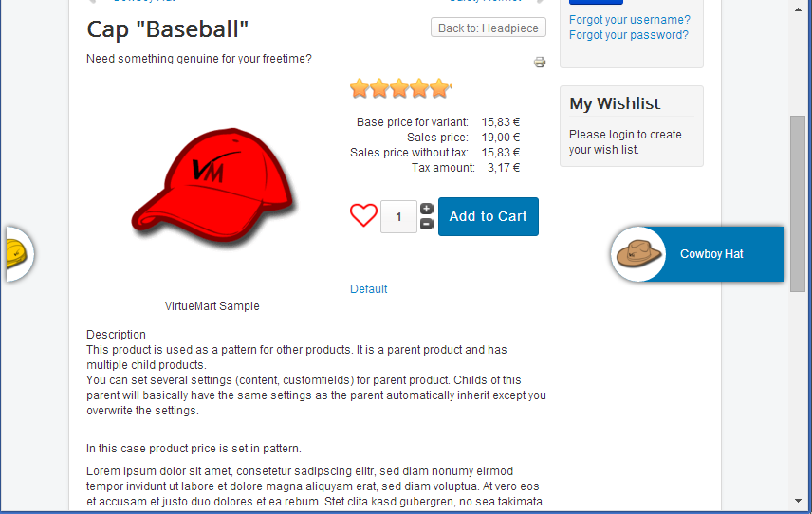This screenshot has height=514, width=812.
Task: Click the Default link
Action: coord(369,289)
